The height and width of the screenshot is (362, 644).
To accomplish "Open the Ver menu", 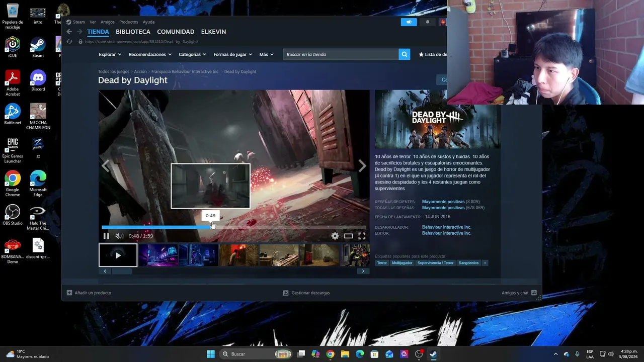I will tap(93, 22).
